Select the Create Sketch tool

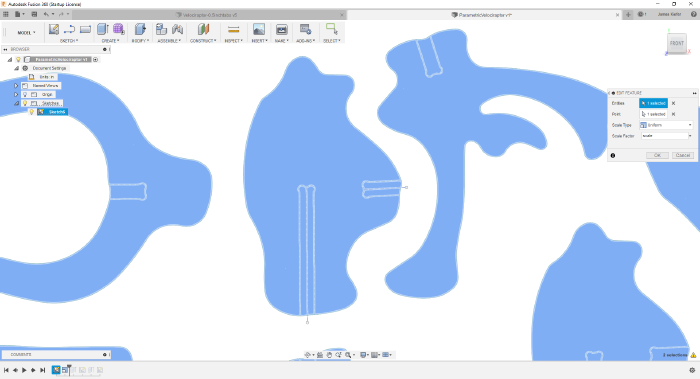point(54,29)
